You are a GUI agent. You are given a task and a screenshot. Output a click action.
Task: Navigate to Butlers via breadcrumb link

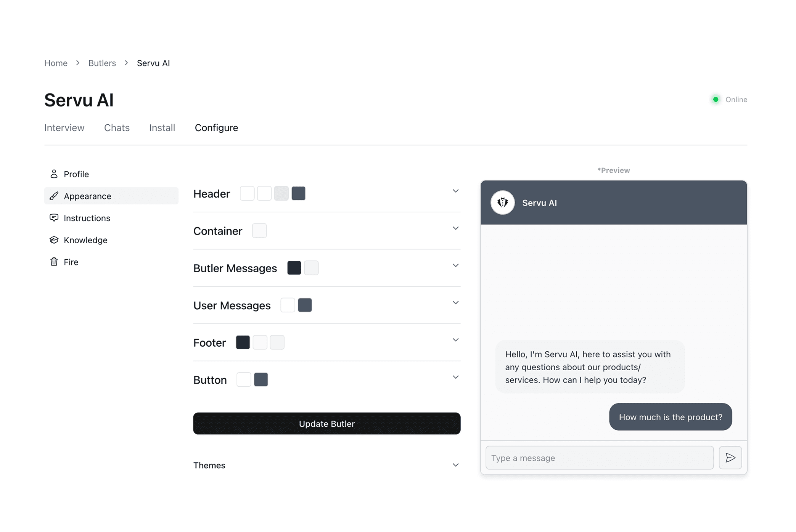pyautogui.click(x=102, y=63)
